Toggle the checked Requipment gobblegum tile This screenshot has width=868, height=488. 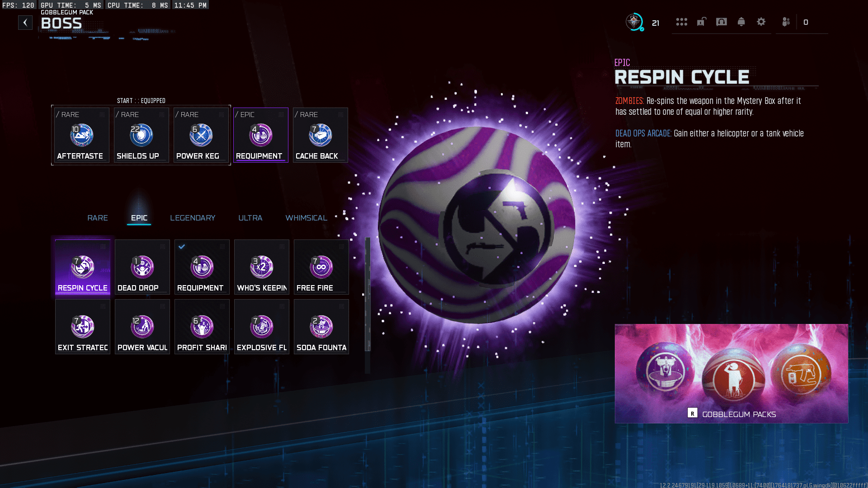(x=202, y=267)
